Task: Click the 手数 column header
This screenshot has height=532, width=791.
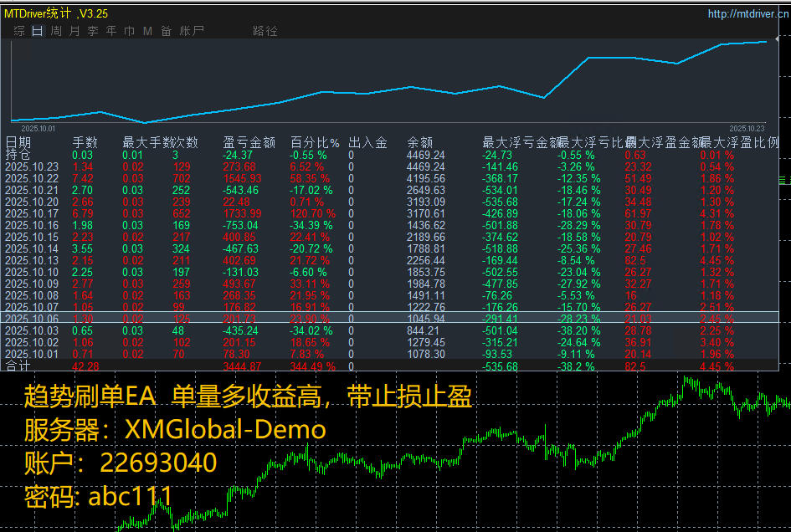Action: [x=85, y=143]
